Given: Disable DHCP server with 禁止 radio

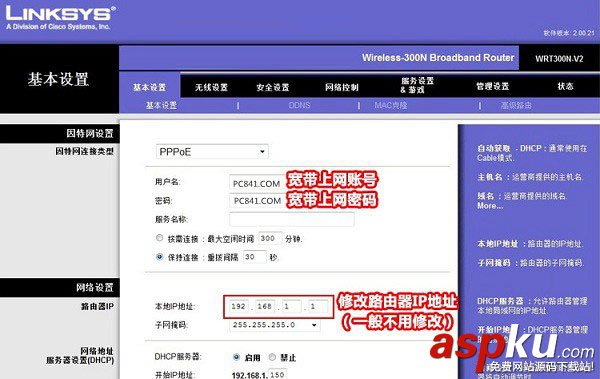Looking at the screenshot, I should pos(272,357).
